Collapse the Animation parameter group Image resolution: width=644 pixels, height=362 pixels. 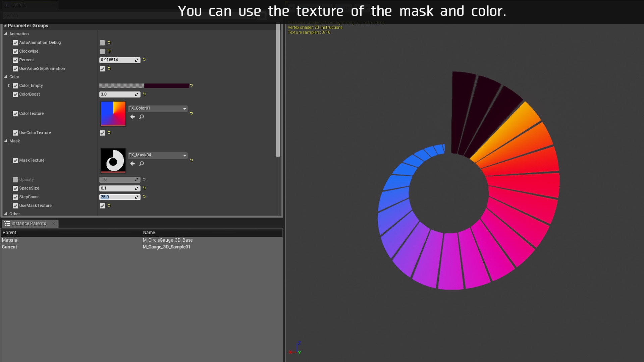point(6,34)
